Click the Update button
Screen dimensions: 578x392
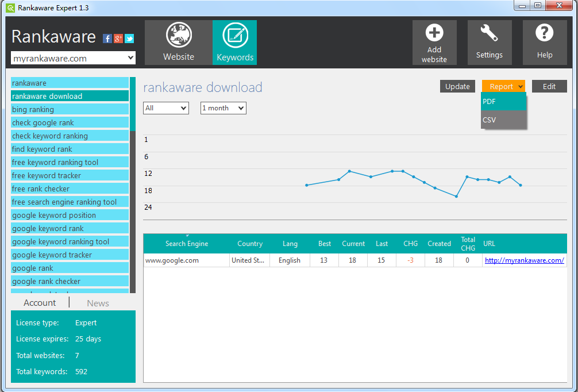457,86
